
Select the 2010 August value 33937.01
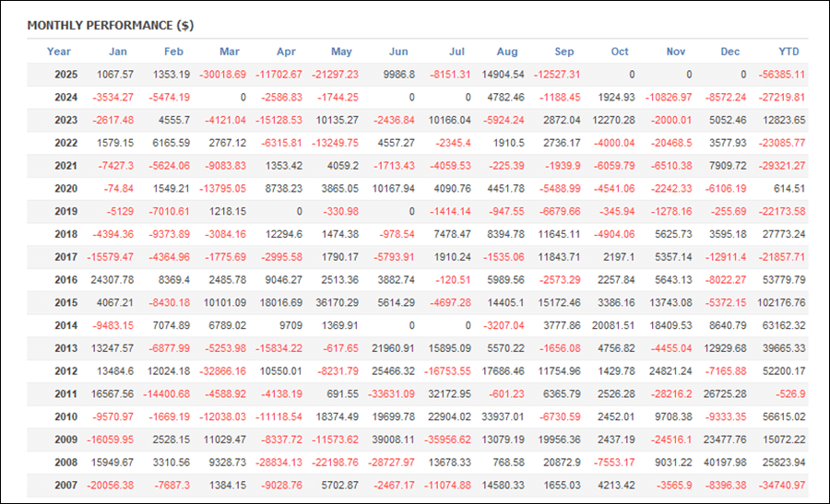point(499,416)
